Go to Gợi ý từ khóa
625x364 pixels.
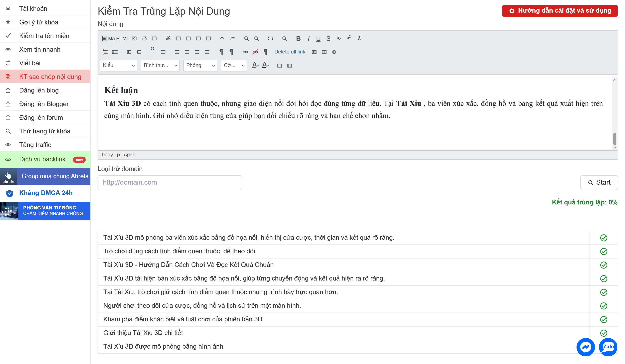tap(45, 22)
